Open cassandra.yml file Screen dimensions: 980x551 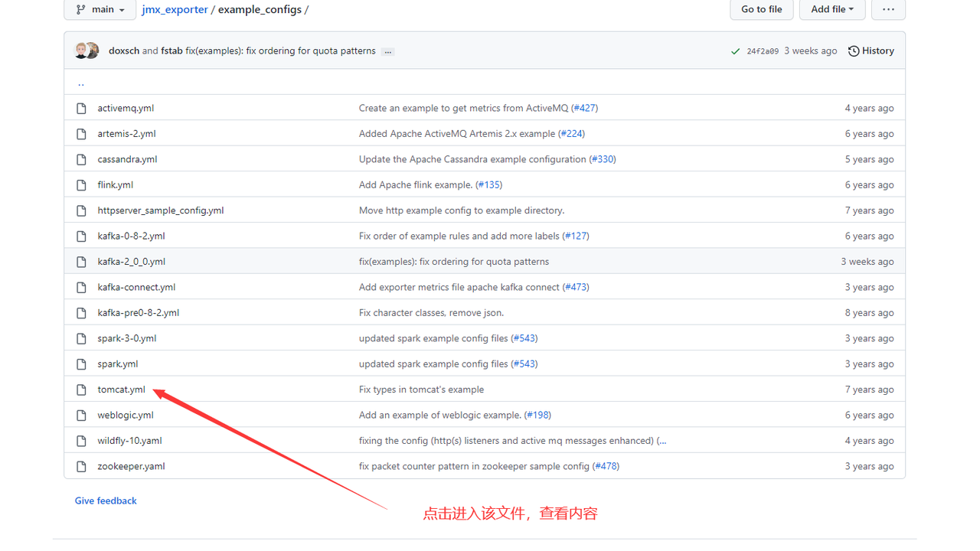127,159
